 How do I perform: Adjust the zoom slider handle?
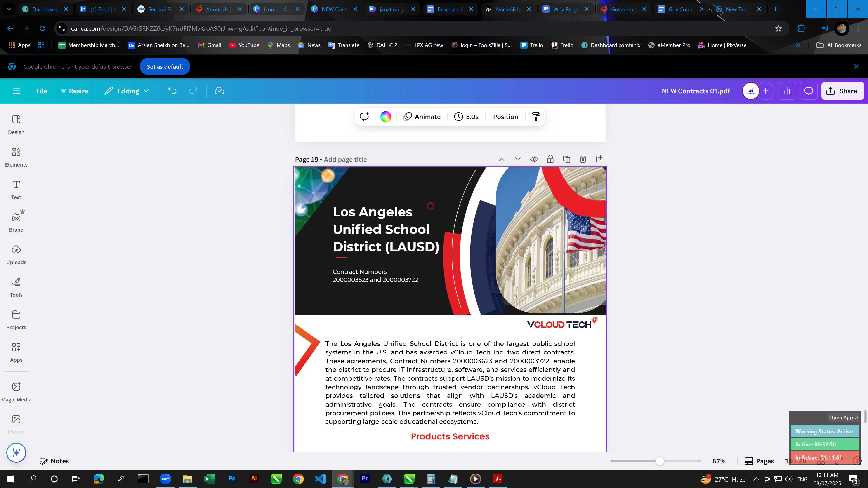[x=659, y=461]
